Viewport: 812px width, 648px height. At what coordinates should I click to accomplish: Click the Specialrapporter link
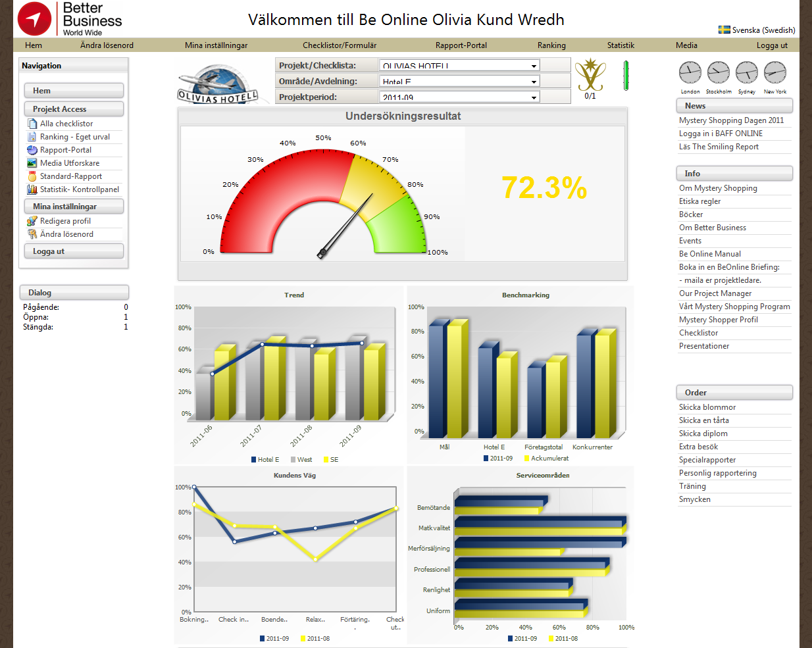point(707,460)
